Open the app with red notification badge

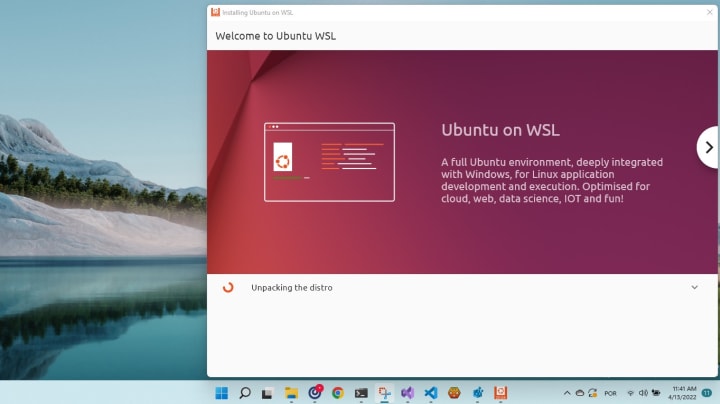(315, 392)
